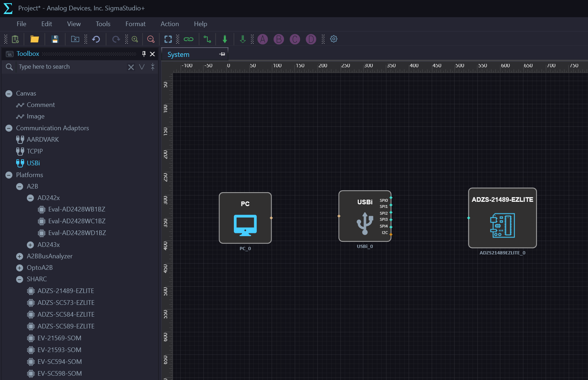This screenshot has width=588, height=380.
Task: Select the purple B toolbar button
Action: point(279,39)
